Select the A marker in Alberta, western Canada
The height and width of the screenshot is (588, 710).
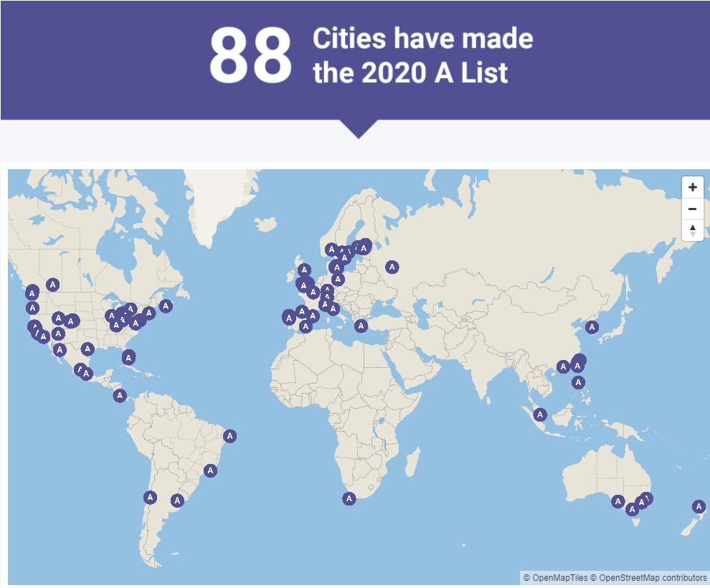pyautogui.click(x=53, y=285)
